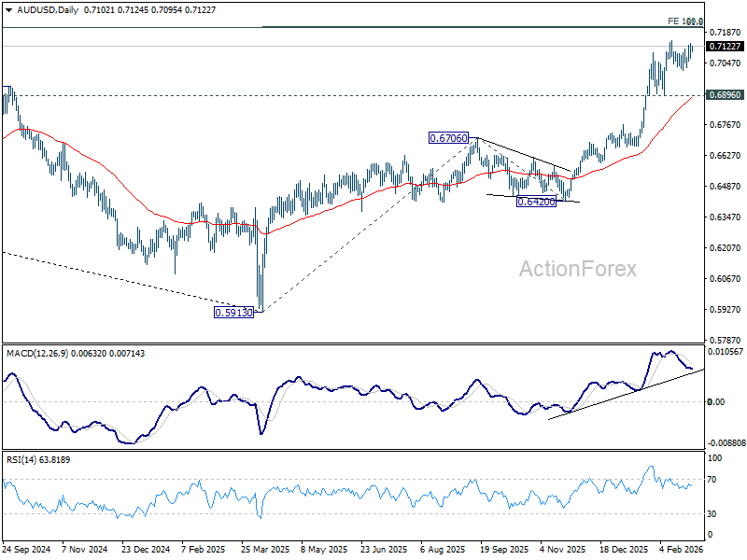Select the RSI 70 level label
The width and height of the screenshot is (747, 560).
click(x=712, y=480)
